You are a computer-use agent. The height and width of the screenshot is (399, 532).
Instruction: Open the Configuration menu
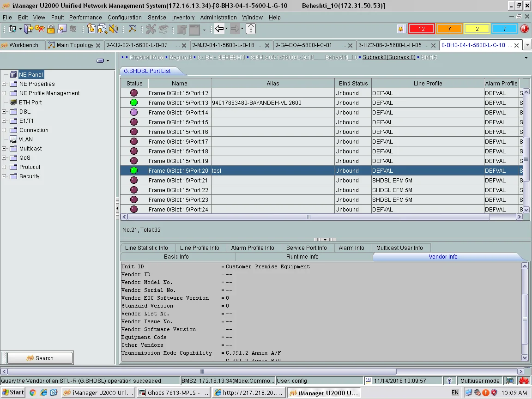click(125, 18)
